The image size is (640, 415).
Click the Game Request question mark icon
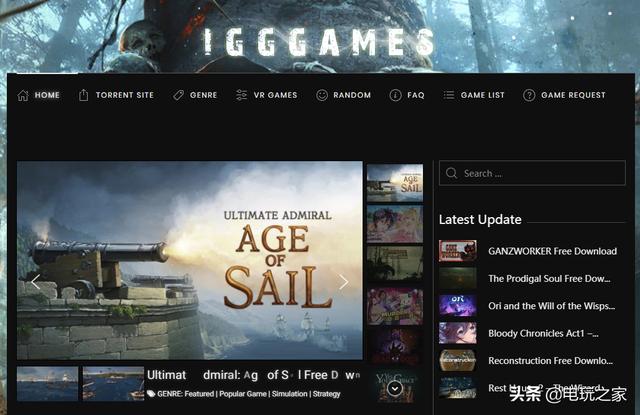click(x=529, y=95)
